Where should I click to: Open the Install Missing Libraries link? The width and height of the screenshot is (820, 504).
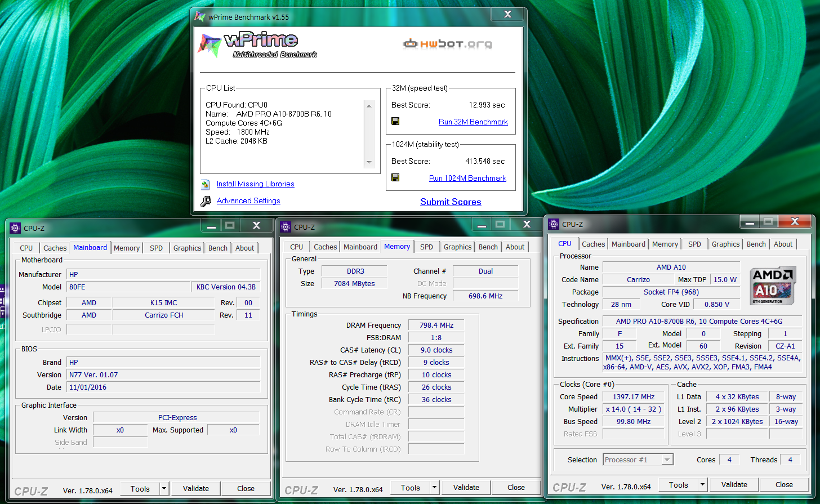click(255, 184)
